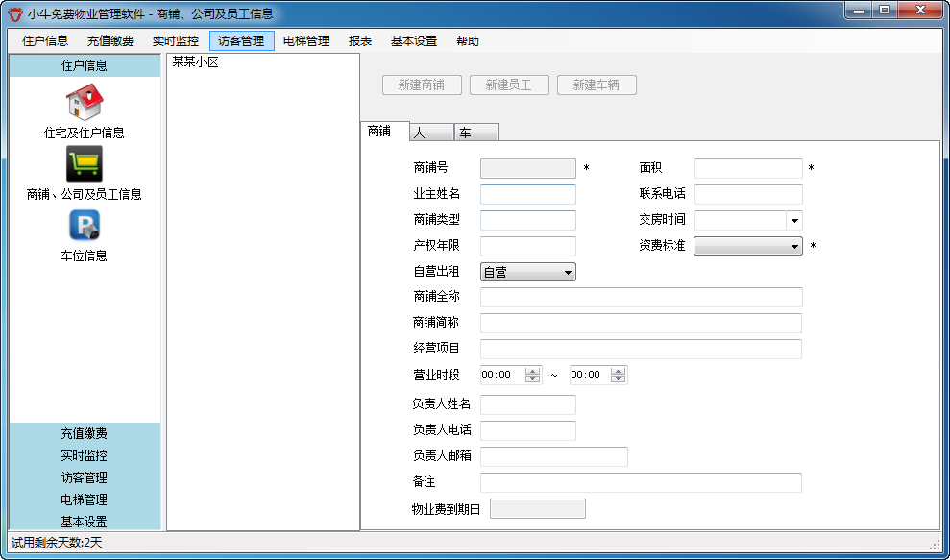Expand the 实时监控 sidebar section
The height and width of the screenshot is (560, 950).
click(x=85, y=455)
